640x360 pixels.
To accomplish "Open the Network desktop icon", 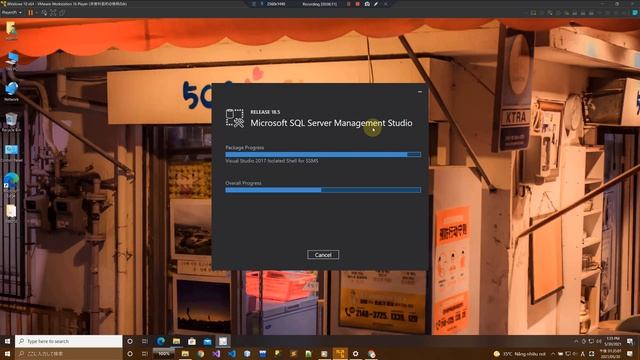I will click(x=11, y=91).
